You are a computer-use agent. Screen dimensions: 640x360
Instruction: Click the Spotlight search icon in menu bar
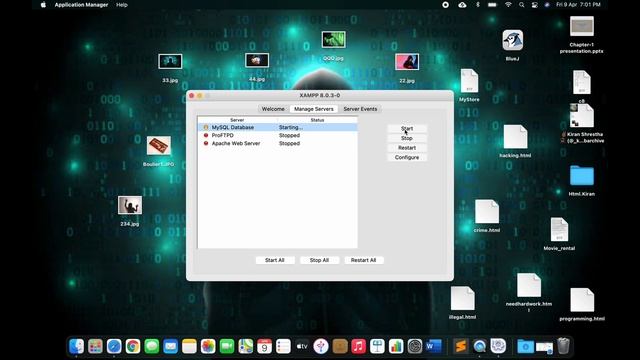pyautogui.click(x=522, y=5)
